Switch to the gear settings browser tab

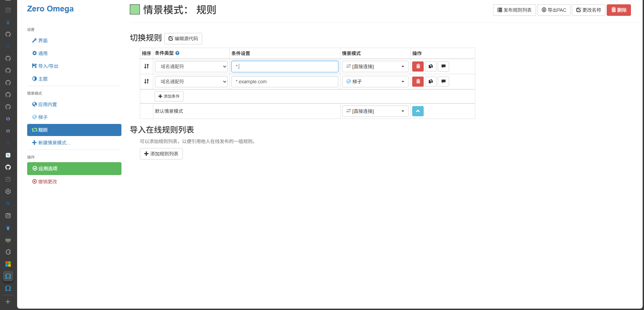point(8,191)
